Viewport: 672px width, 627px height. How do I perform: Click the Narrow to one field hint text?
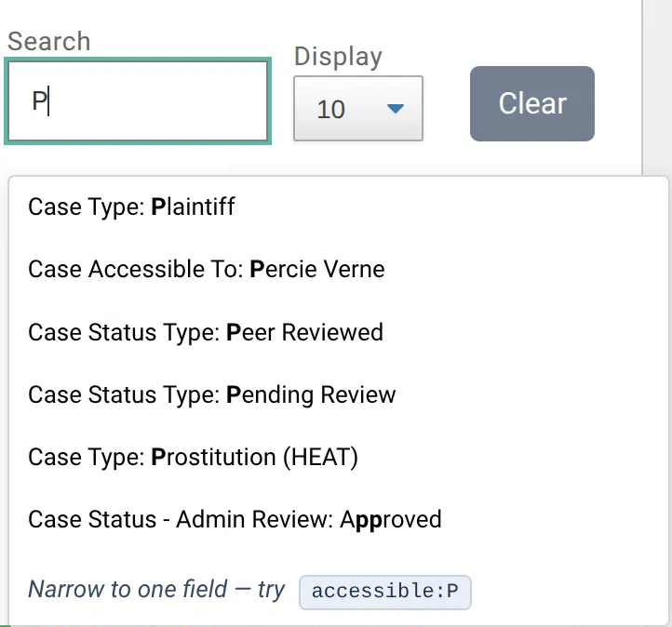click(156, 589)
